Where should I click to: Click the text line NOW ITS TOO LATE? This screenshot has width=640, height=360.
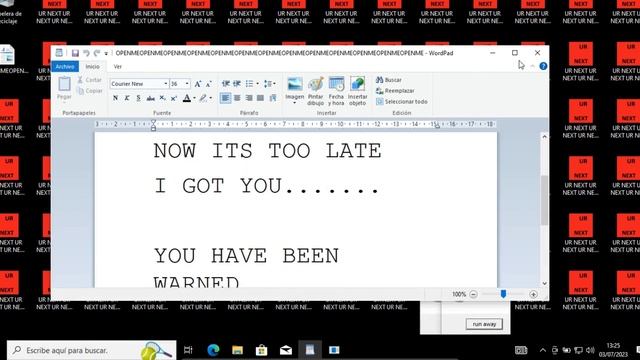[x=267, y=151]
